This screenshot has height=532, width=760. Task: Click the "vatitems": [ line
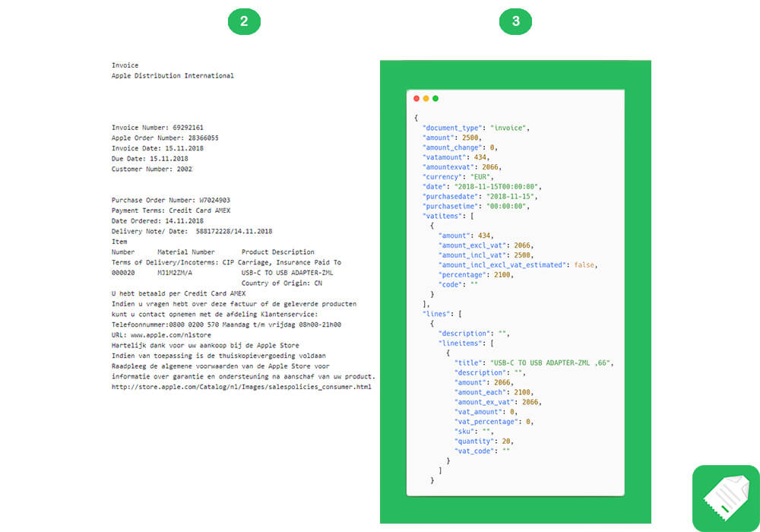pyautogui.click(x=448, y=216)
